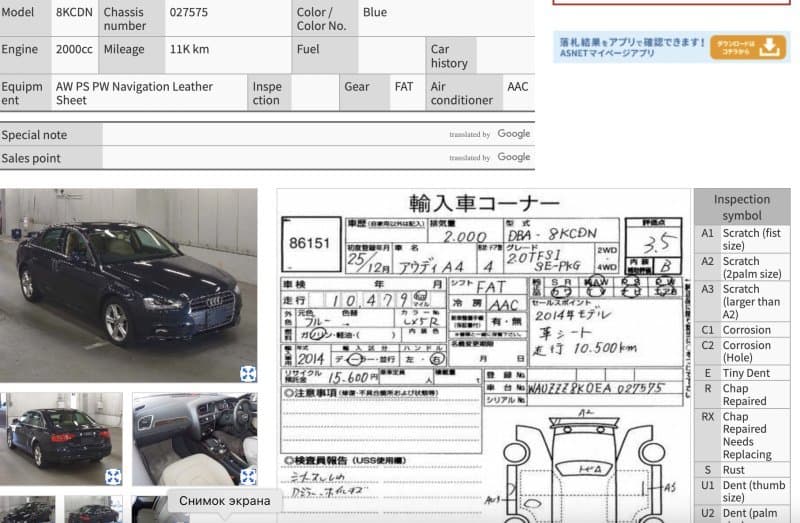This screenshot has height=523, width=800.
Task: Click the Google link in Special note row
Action: pyautogui.click(x=514, y=134)
